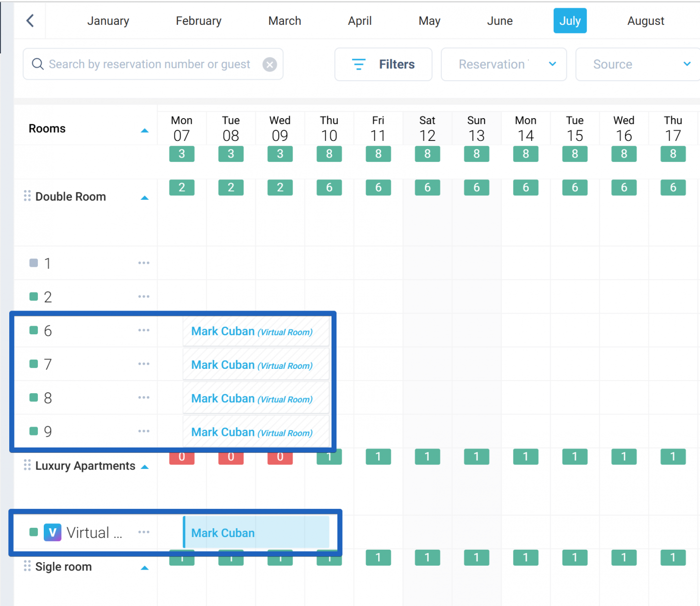Screen dimensions: 700x606
Task: Select the Wed 16 date header
Action: pos(624,128)
